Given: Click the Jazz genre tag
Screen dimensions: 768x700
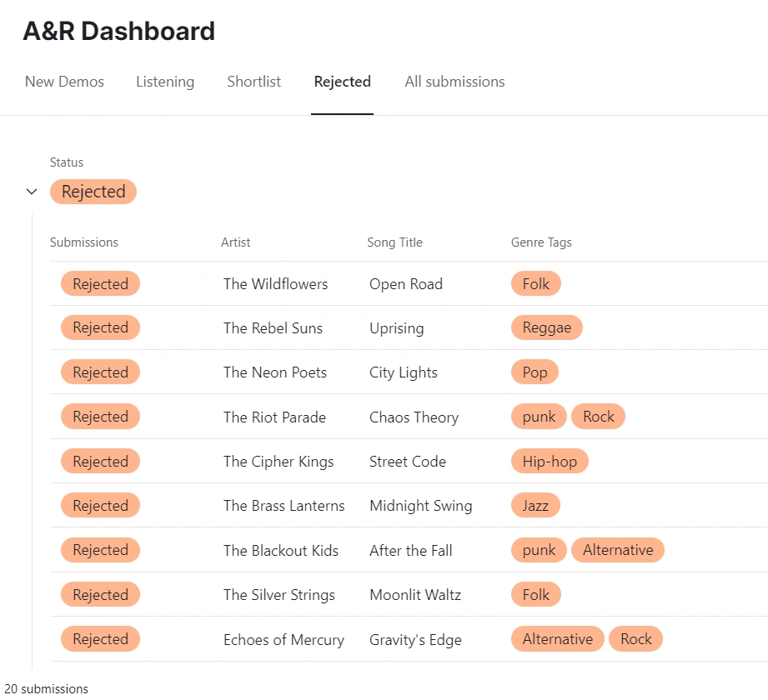Looking at the screenshot, I should 535,505.
